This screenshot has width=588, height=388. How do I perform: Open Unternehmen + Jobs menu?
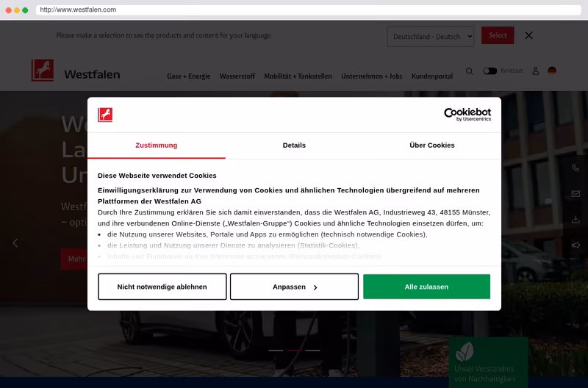372,76
